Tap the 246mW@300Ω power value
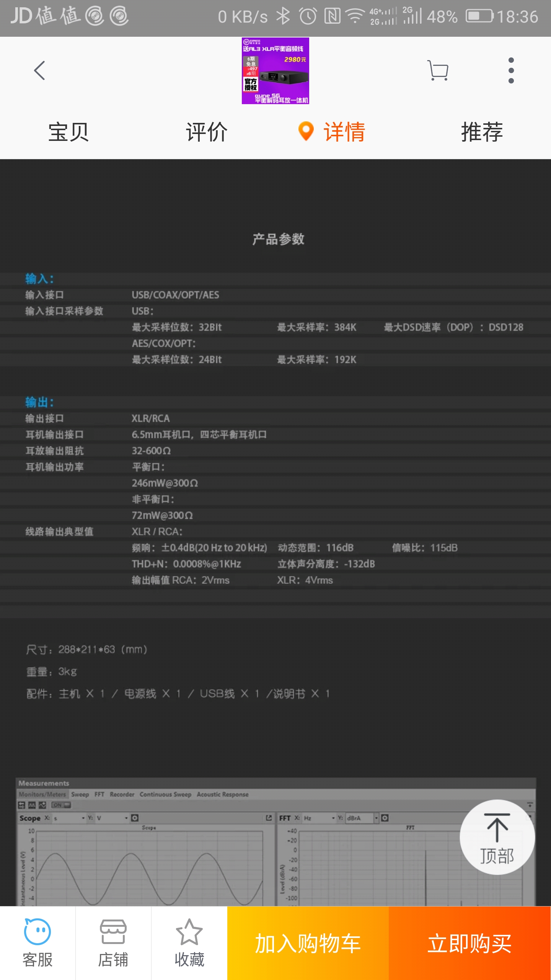The height and width of the screenshot is (980, 551). 165,483
